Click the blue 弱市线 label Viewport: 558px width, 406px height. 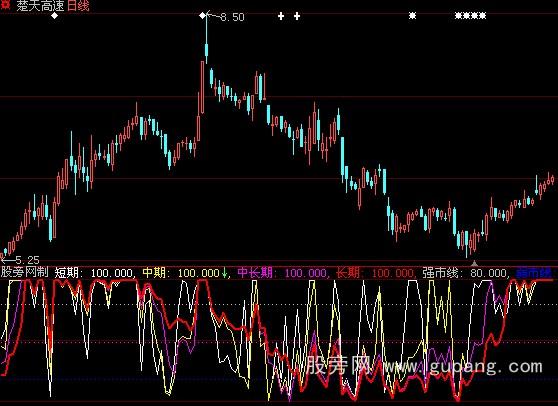tap(533, 273)
